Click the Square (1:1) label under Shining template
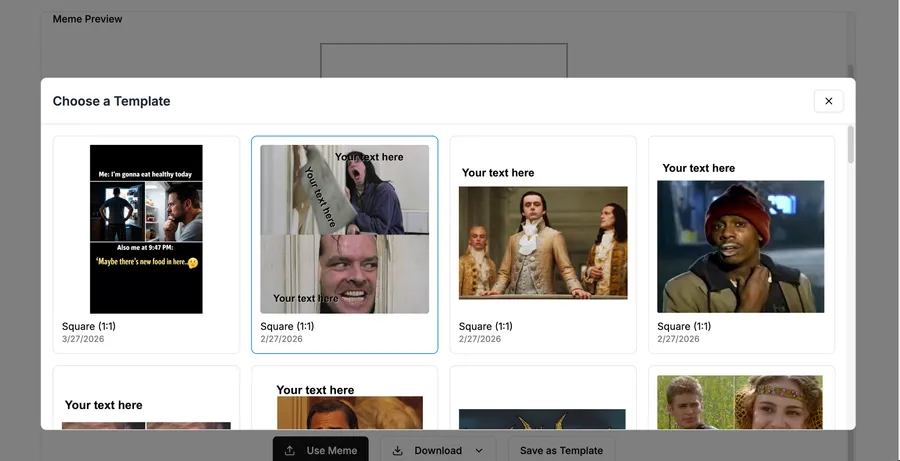The height and width of the screenshot is (461, 900). tap(287, 326)
